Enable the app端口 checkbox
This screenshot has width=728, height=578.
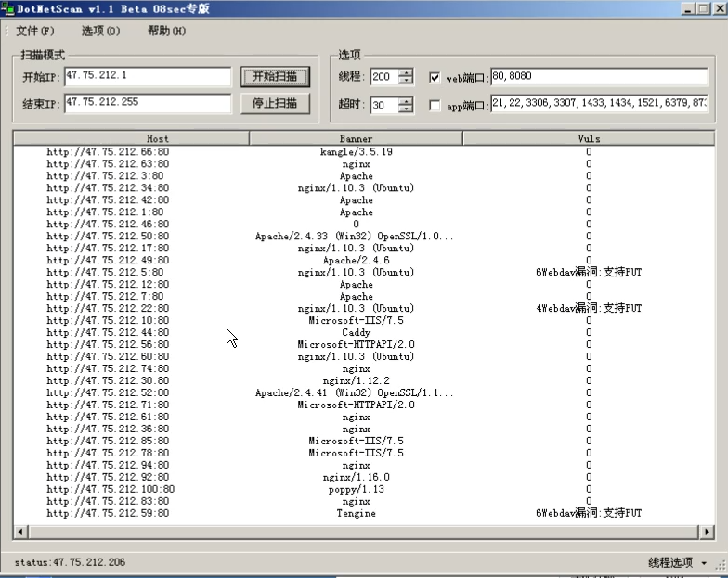point(435,107)
